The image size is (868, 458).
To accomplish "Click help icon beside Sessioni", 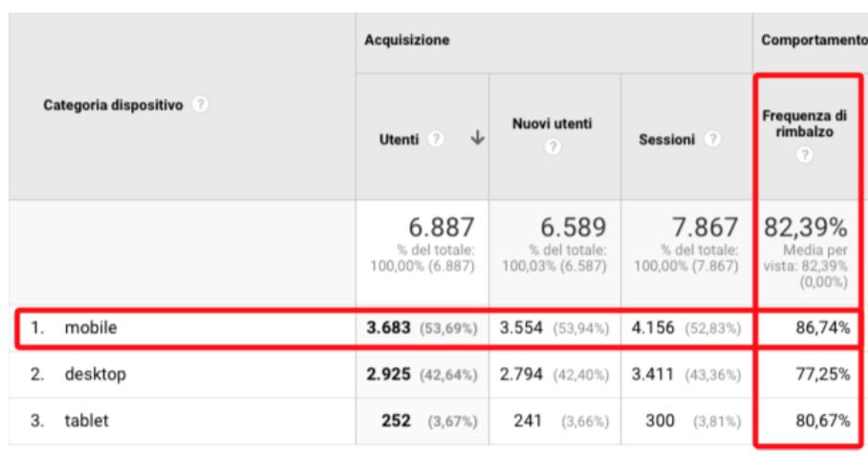I will [713, 139].
